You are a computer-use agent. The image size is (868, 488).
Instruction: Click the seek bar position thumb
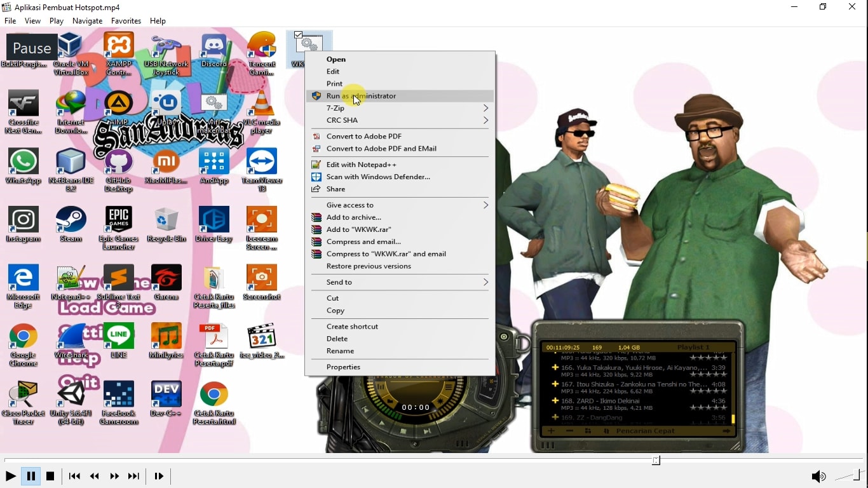point(656,460)
